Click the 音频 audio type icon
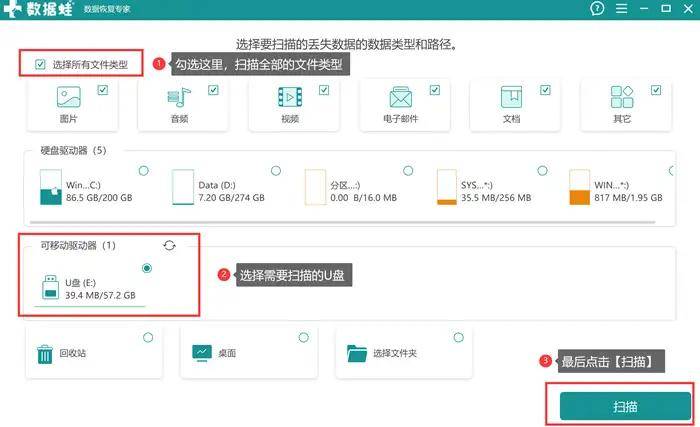The height and width of the screenshot is (427, 700). pyautogui.click(x=179, y=97)
